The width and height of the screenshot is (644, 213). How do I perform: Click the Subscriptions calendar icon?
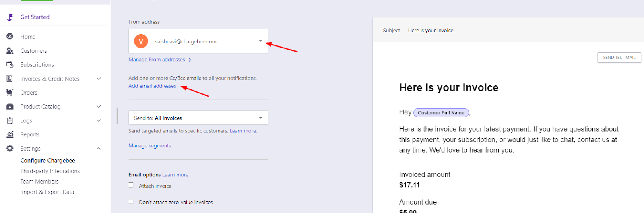[x=10, y=64]
